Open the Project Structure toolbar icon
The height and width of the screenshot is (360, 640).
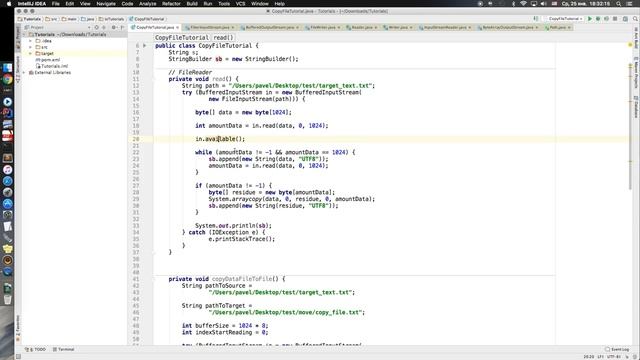[625, 19]
